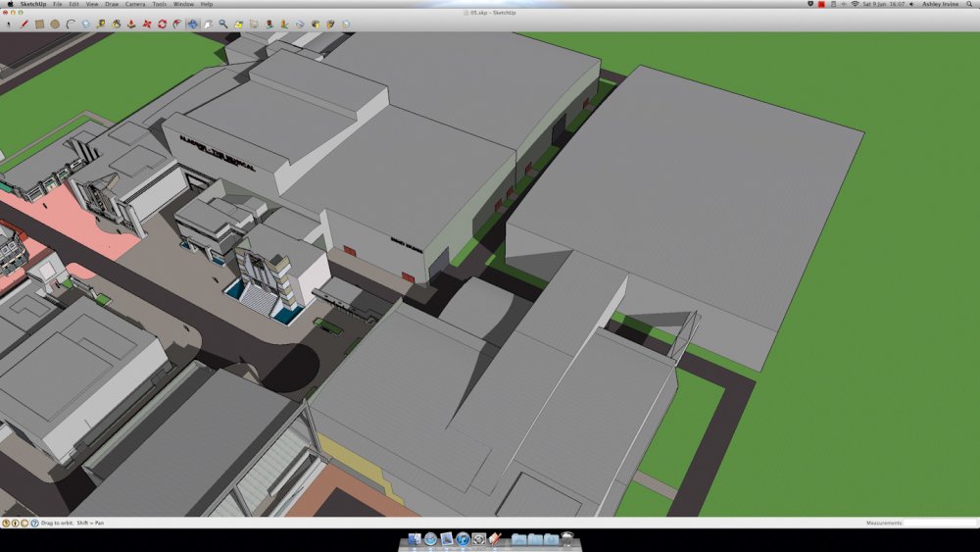Pick the red Line pencil tool
The image size is (980, 552).
24,24
